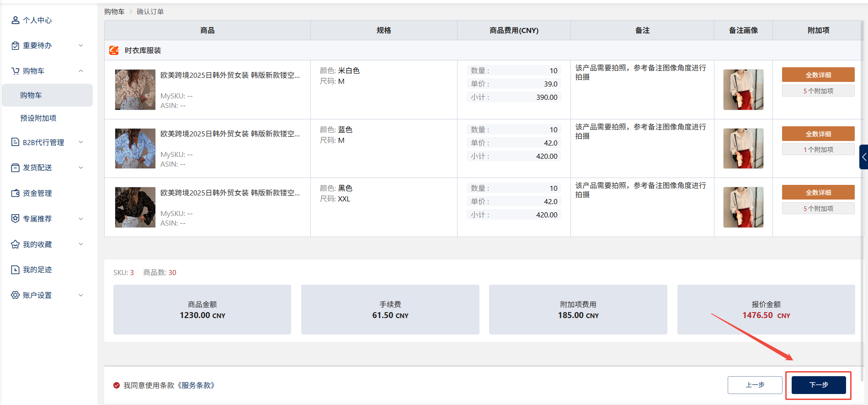Click the 蓝色 item product title
868x405 pixels.
point(230,134)
